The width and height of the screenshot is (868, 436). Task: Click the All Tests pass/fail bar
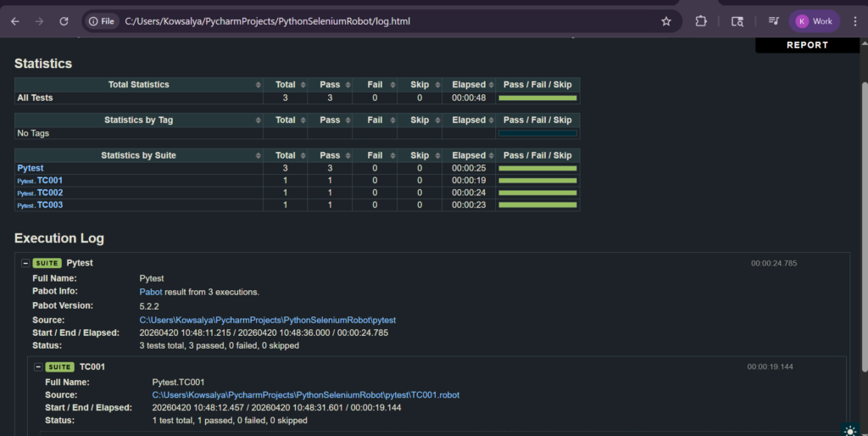click(537, 98)
